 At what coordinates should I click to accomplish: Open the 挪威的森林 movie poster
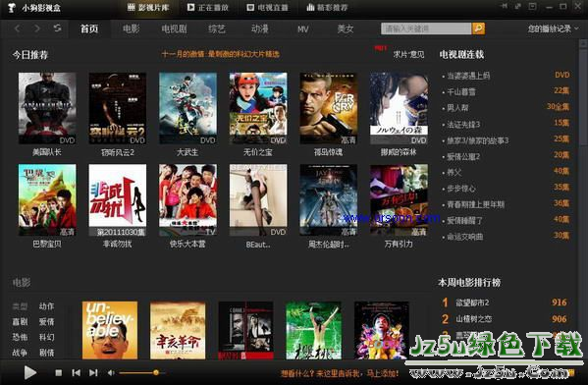[399, 108]
